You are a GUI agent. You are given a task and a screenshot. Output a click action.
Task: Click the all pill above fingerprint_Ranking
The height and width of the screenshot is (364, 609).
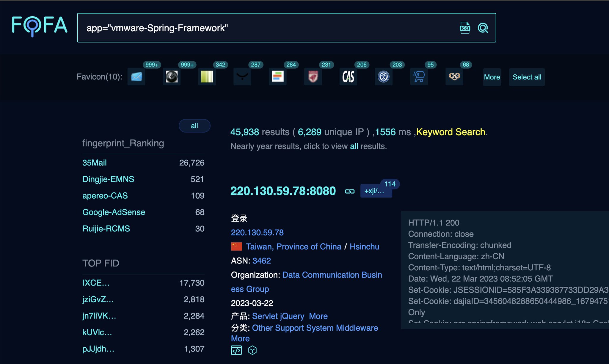(194, 126)
